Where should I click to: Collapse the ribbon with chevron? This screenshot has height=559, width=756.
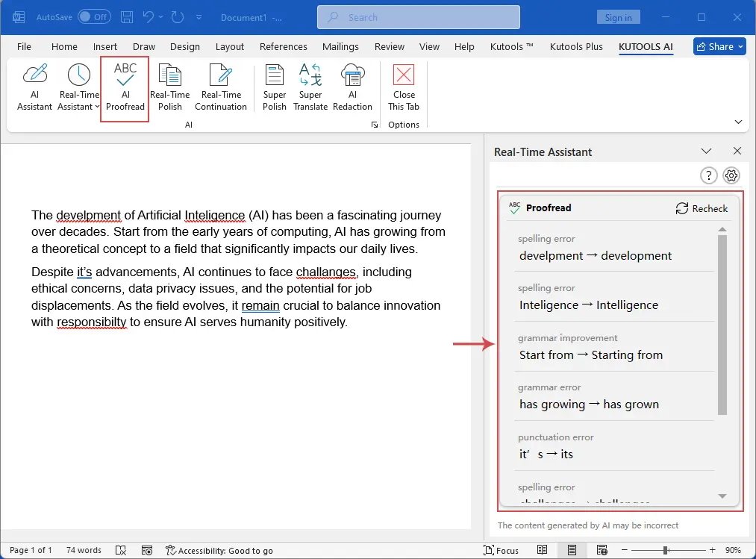pyautogui.click(x=738, y=122)
